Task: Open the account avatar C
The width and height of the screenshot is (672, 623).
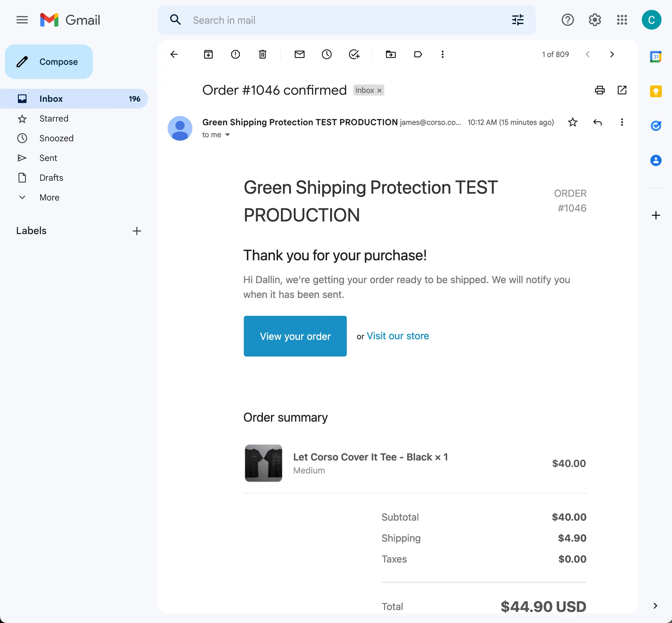Action: (x=651, y=20)
